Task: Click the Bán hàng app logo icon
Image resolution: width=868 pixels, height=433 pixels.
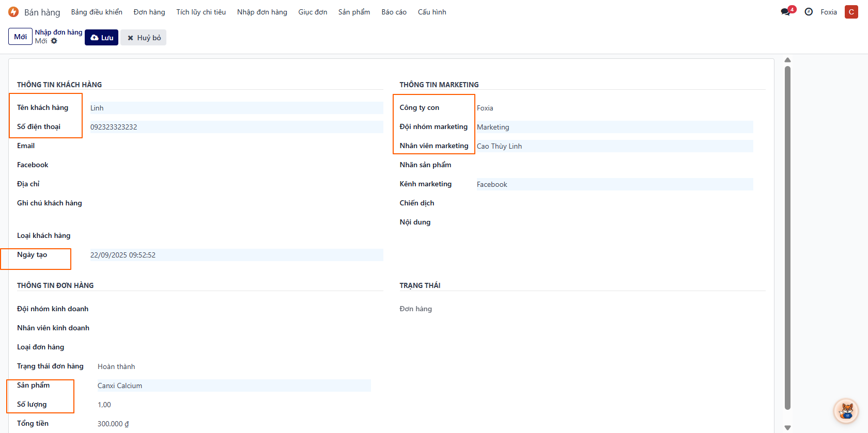Action: coord(13,12)
